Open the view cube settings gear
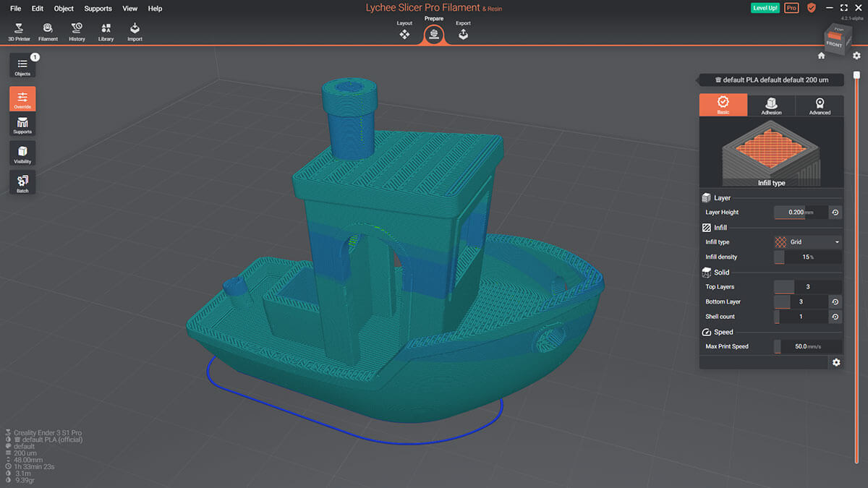The height and width of the screenshot is (488, 868). coord(856,56)
